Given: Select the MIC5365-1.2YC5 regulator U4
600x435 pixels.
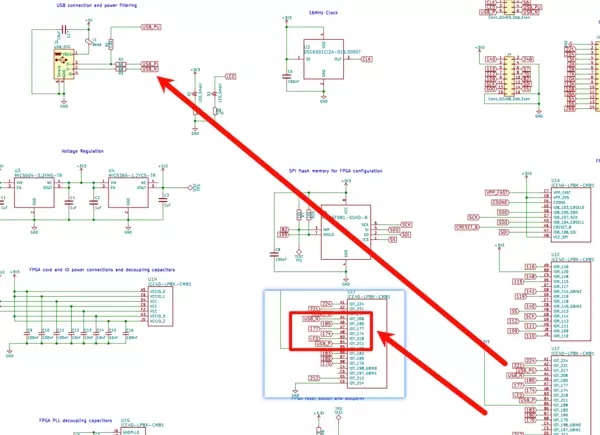Looking at the screenshot, I should (127, 188).
